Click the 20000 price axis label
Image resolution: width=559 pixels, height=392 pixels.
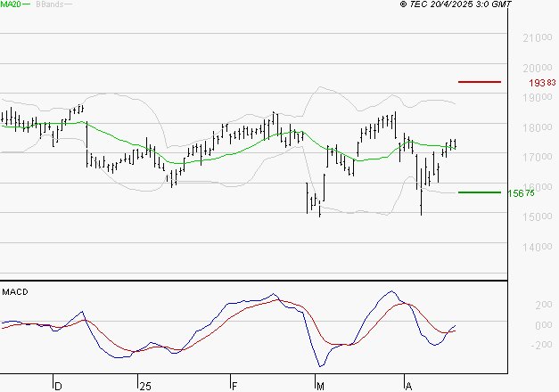pos(538,68)
